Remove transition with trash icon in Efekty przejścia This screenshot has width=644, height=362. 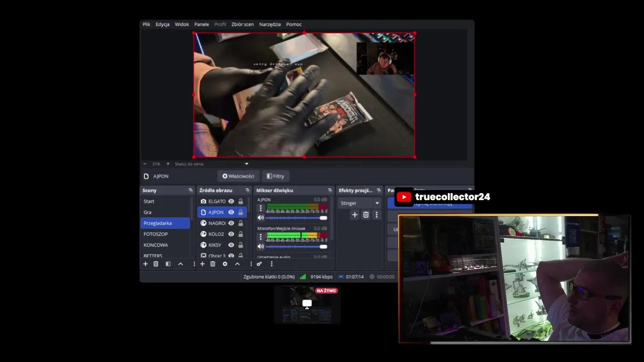click(x=366, y=215)
